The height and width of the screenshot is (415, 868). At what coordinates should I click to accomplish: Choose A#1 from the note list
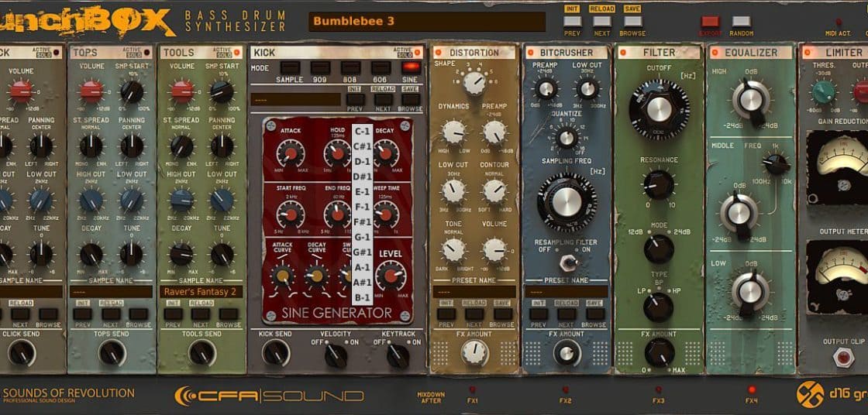[362, 282]
